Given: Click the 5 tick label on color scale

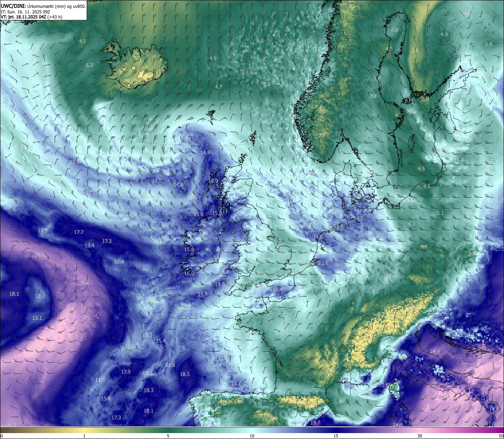Looking at the screenshot, I should point(168,436).
